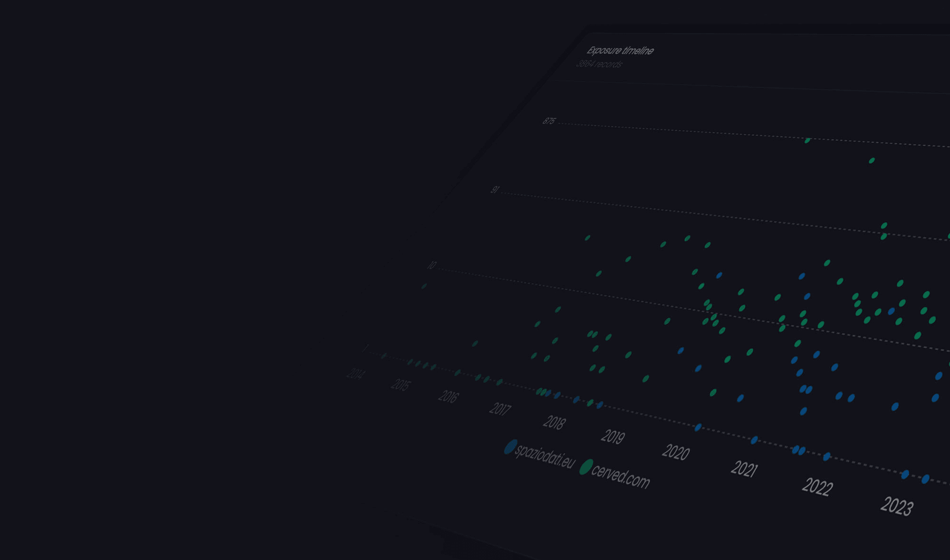
Task: Click the green data point on the 875 gridline
Action: (x=807, y=140)
